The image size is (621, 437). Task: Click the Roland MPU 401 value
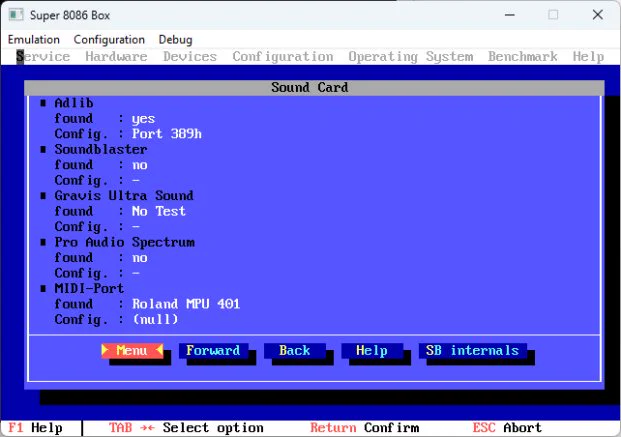click(186, 304)
